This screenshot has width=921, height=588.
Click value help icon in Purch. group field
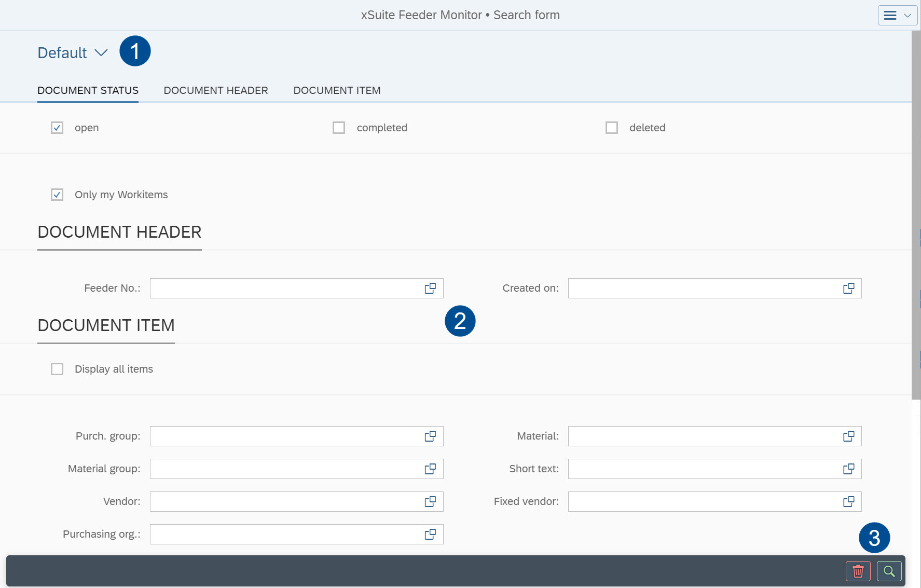(x=430, y=436)
